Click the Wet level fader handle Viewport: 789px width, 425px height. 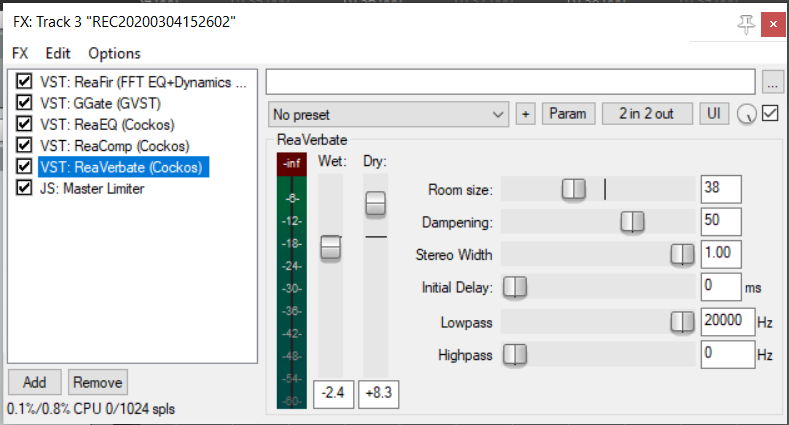pyautogui.click(x=331, y=248)
